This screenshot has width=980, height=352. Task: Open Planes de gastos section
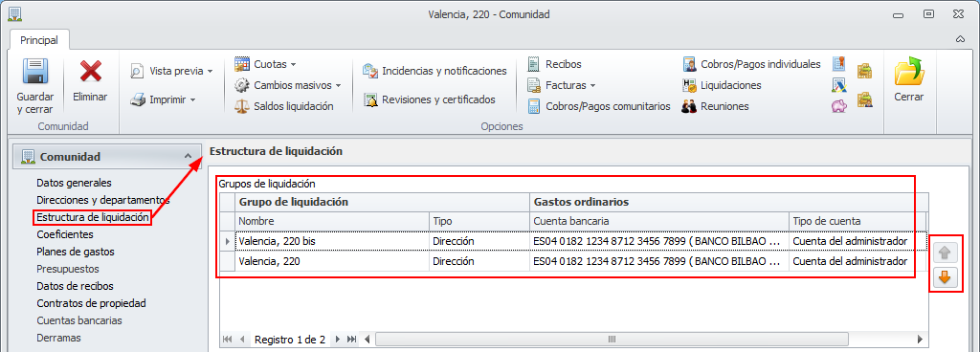pyautogui.click(x=76, y=252)
